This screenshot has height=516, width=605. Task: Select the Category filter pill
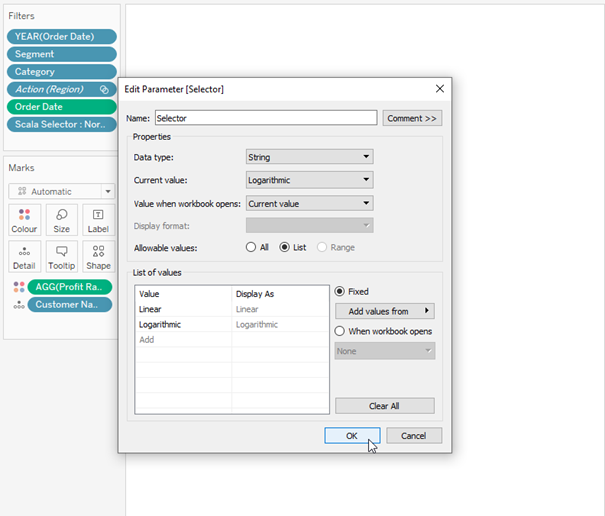click(62, 72)
